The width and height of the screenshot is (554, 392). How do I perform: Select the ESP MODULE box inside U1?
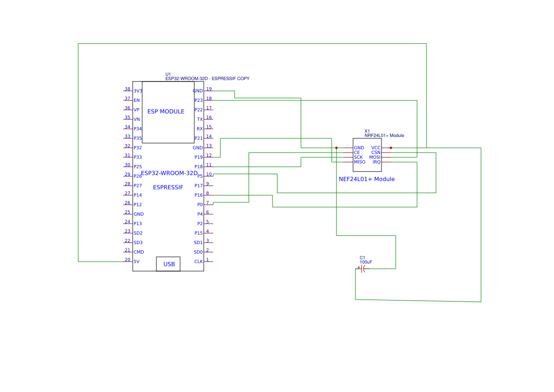coord(168,112)
